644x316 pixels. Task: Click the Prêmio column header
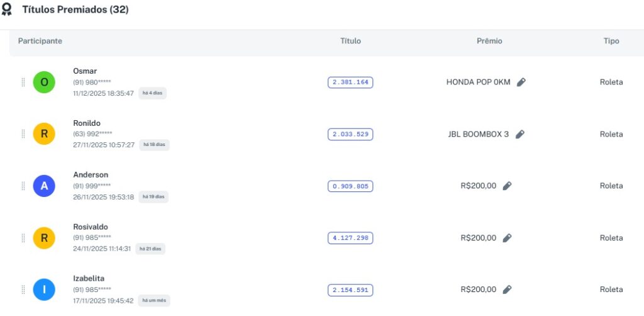pyautogui.click(x=489, y=41)
